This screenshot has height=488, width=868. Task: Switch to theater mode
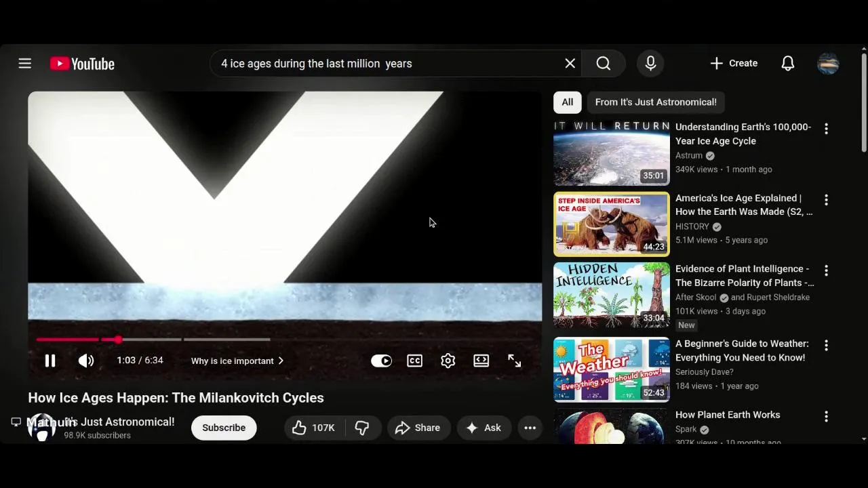pos(481,361)
